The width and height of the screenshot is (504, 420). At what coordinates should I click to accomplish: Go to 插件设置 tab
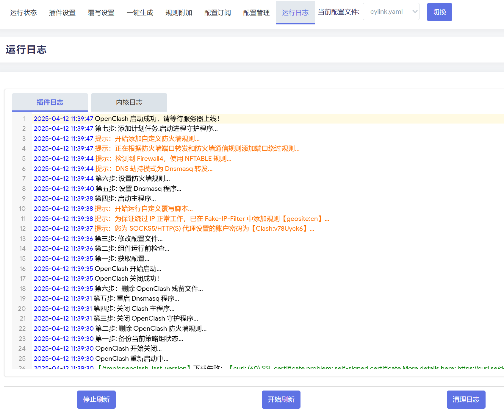(x=62, y=13)
